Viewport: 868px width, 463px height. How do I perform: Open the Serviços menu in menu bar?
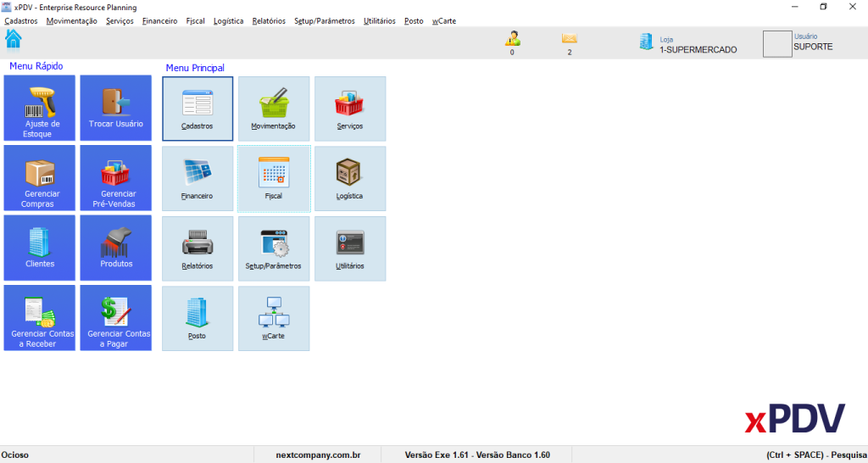point(120,21)
